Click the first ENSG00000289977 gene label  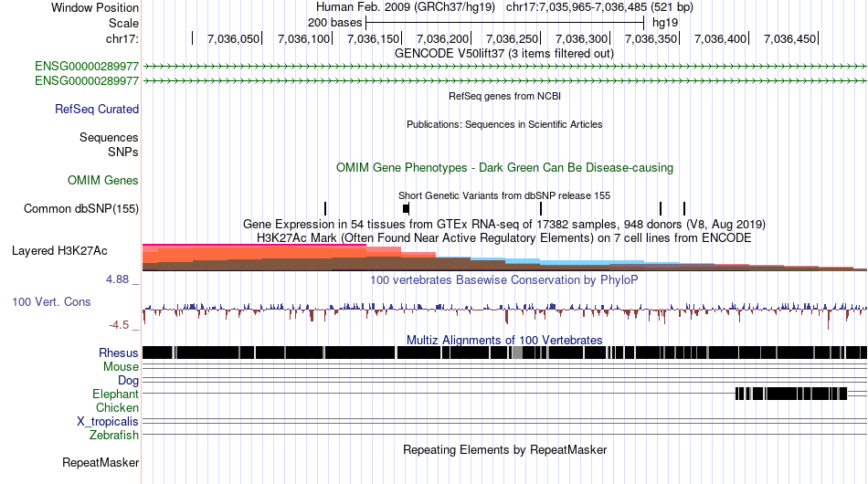(87, 67)
